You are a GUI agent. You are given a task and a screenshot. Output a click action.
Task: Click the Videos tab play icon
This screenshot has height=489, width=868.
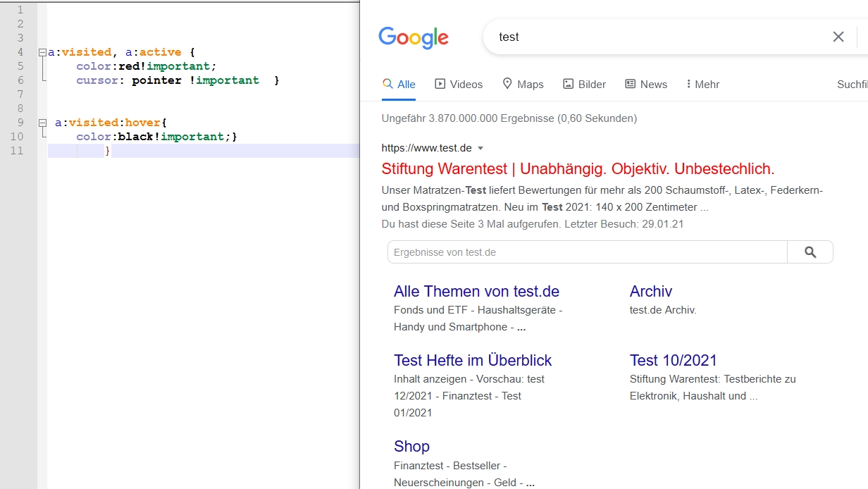440,84
